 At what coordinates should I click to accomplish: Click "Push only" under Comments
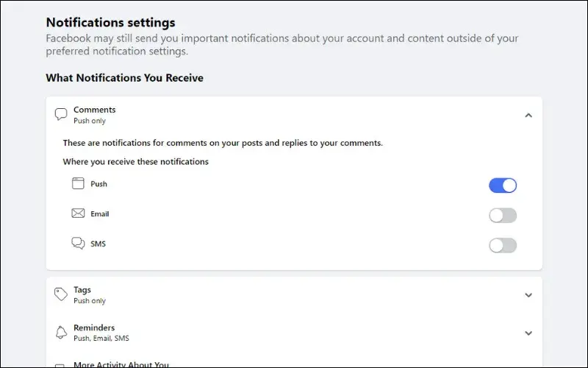[x=90, y=121]
